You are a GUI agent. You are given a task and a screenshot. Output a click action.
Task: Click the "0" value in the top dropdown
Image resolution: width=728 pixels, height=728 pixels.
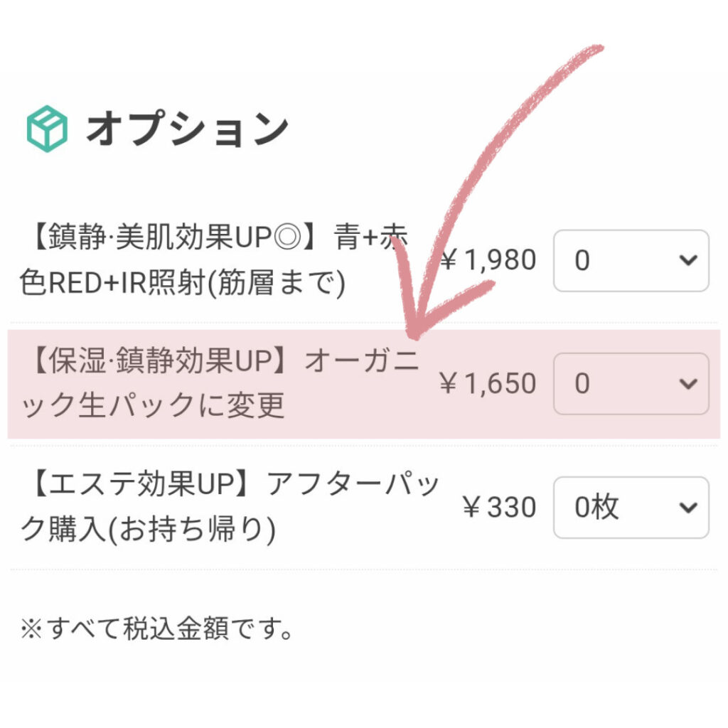pyautogui.click(x=582, y=261)
